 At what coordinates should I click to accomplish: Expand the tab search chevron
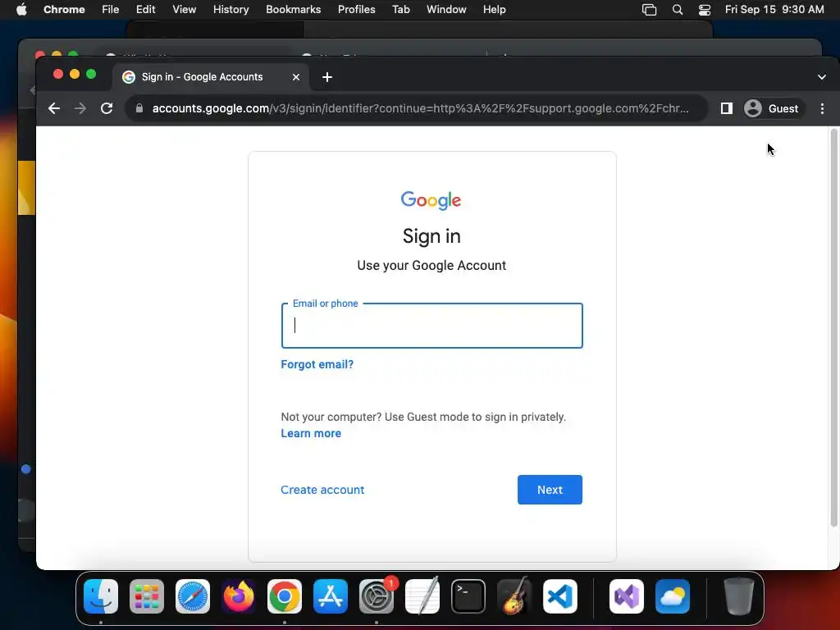pyautogui.click(x=822, y=77)
